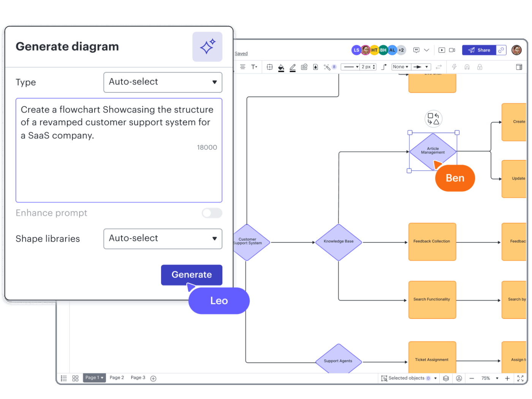Click the magnet snapping icon in the toolbar
532x399 pixels.
pos(467,67)
